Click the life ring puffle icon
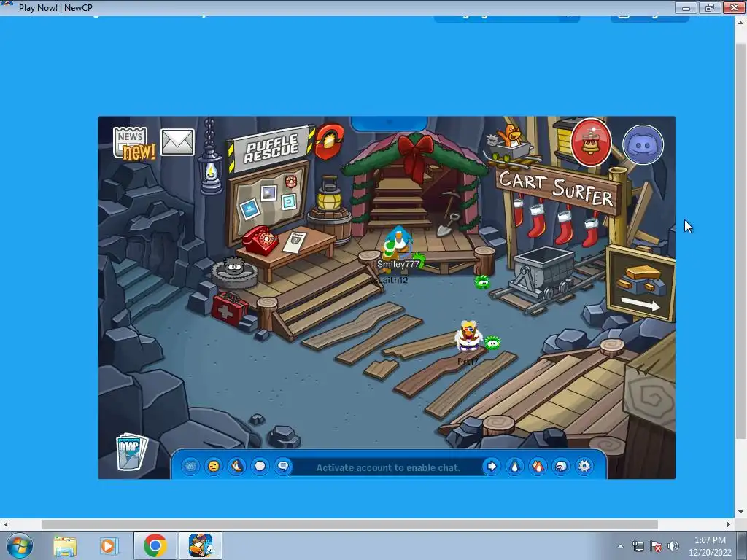The image size is (747, 560). pos(329,141)
